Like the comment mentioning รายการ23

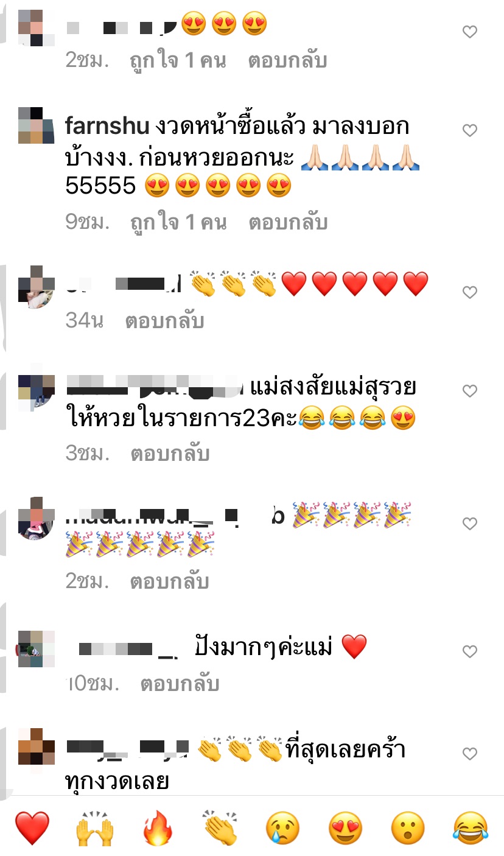[470, 390]
